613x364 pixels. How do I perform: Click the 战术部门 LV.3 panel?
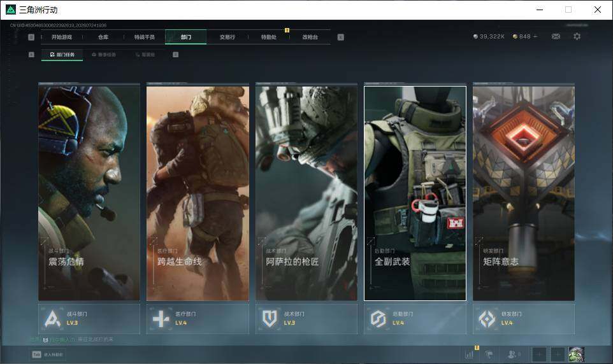[x=306, y=319]
